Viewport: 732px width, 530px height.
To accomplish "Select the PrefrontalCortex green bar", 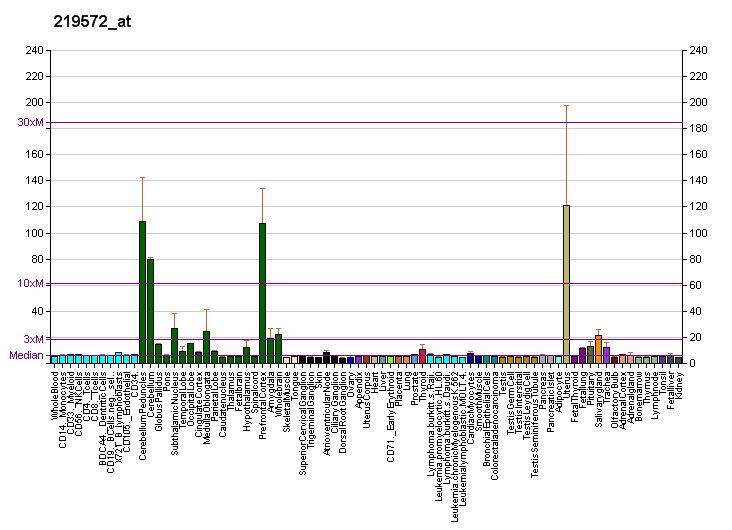I will pos(262,292).
